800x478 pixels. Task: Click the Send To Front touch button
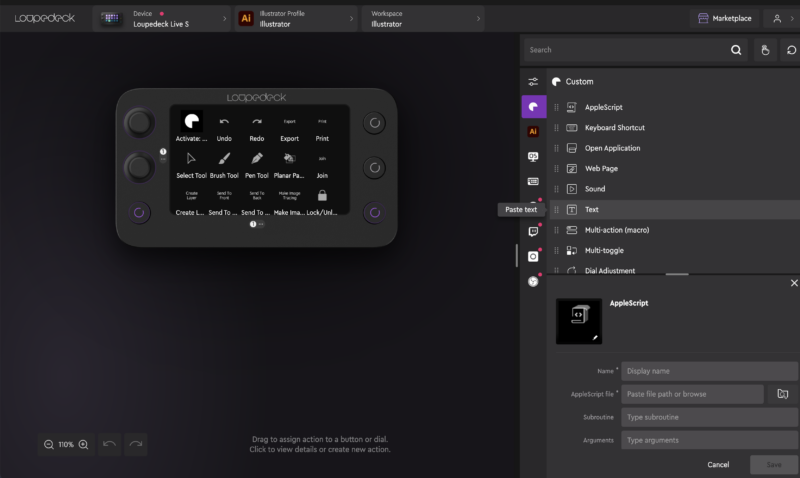224,201
